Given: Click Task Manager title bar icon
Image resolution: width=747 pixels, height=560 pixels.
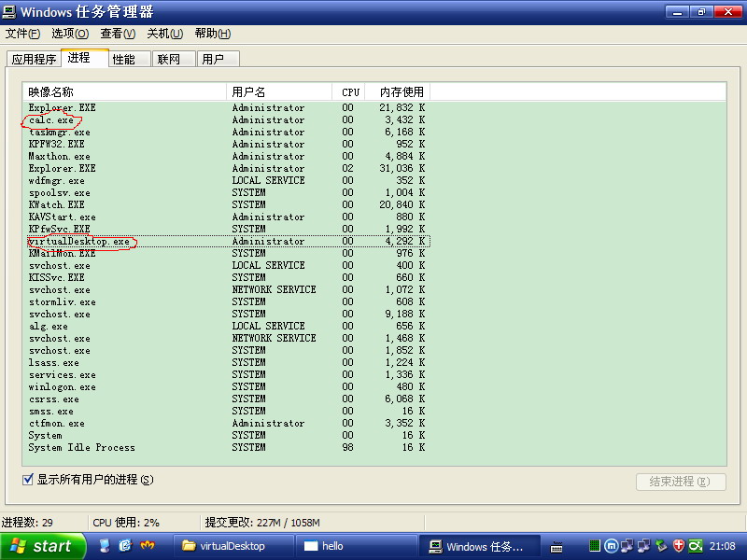Looking at the screenshot, I should click(x=9, y=12).
